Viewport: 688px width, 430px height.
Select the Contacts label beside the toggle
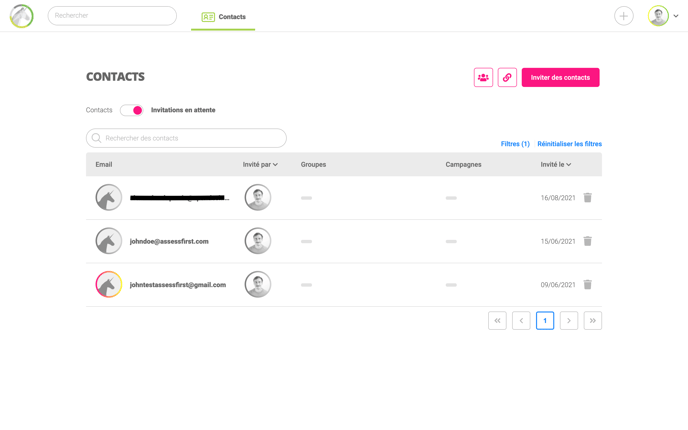(99, 110)
